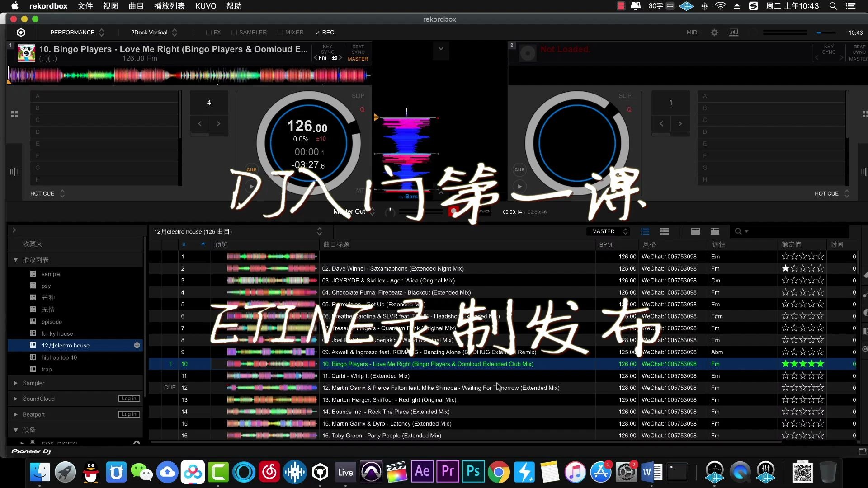
Task: Click the rekordbox logo icon in toolbar
Action: 21,33
